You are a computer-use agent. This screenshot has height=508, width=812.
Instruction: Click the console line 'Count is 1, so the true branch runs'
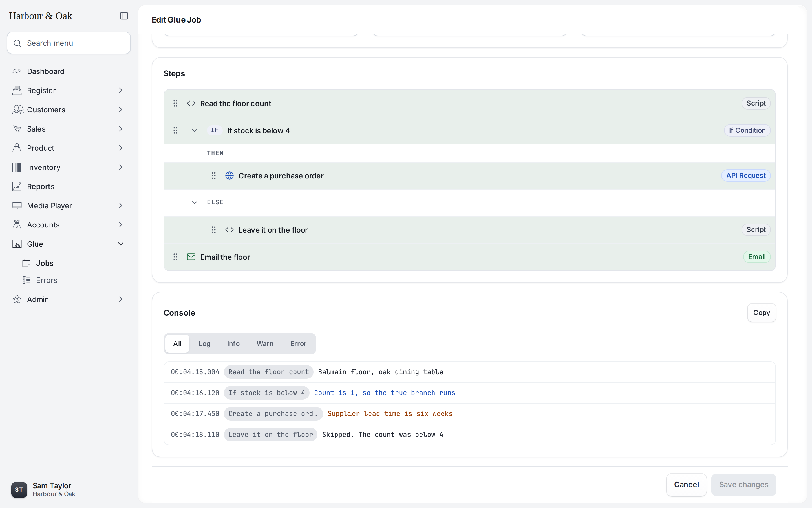coord(385,393)
